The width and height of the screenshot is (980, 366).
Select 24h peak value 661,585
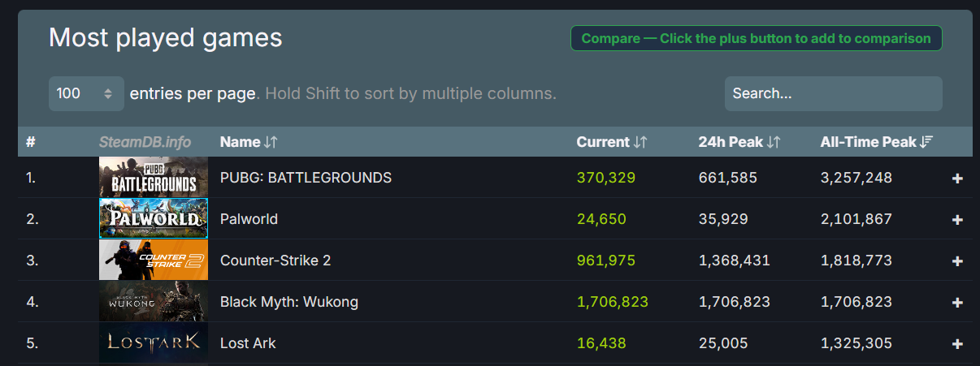coord(727,178)
